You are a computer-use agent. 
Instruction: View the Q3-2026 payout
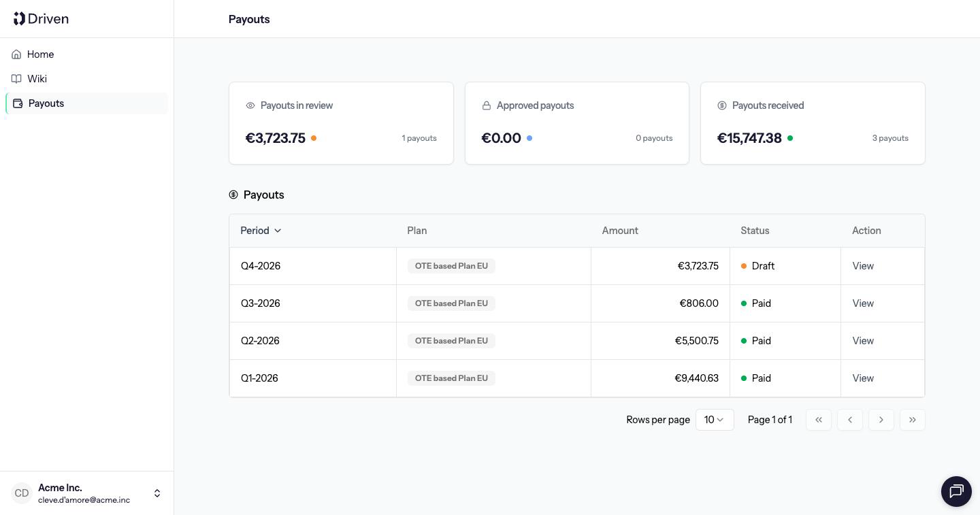tap(863, 303)
